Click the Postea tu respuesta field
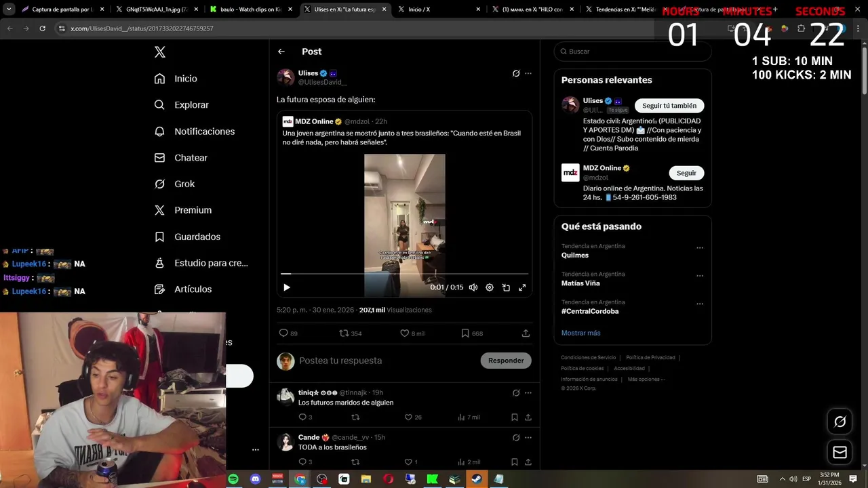This screenshot has height=488, width=868. [x=387, y=361]
